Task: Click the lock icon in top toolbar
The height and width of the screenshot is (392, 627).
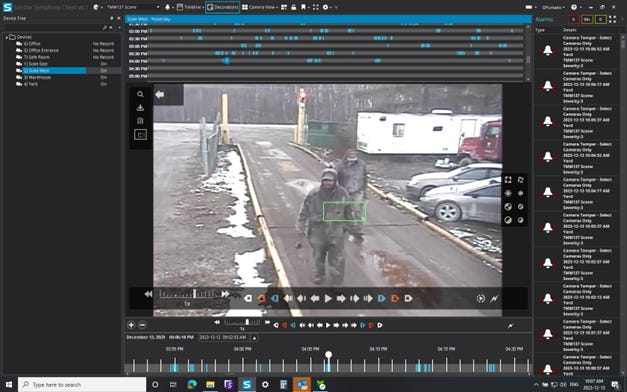Action: [294, 7]
